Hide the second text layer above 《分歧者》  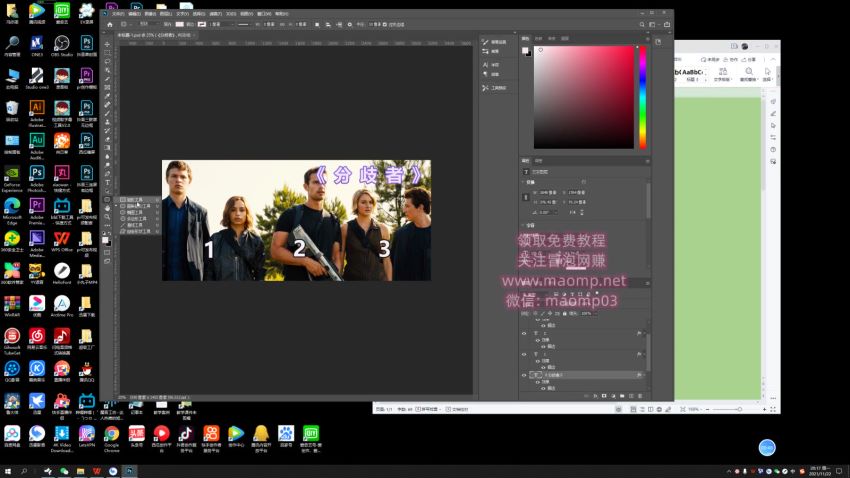[x=524, y=333]
